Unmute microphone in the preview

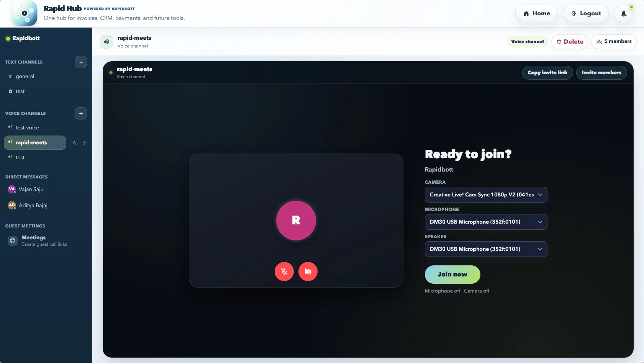pyautogui.click(x=284, y=271)
